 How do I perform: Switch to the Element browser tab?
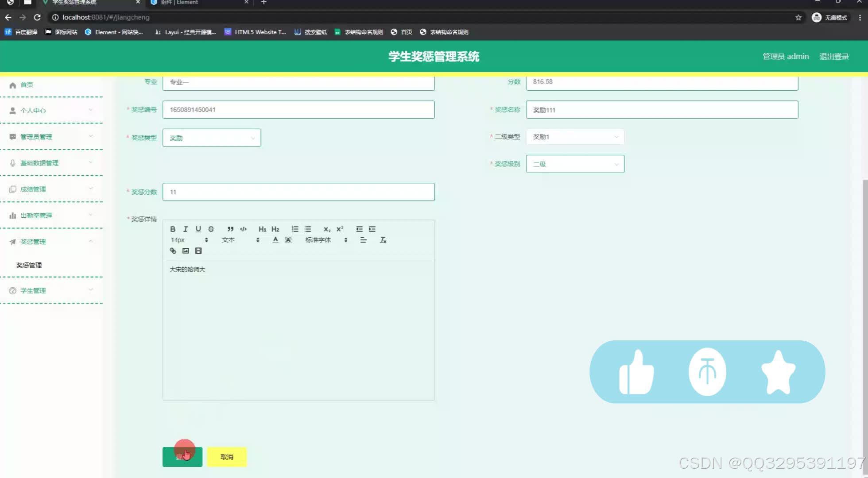click(x=199, y=3)
